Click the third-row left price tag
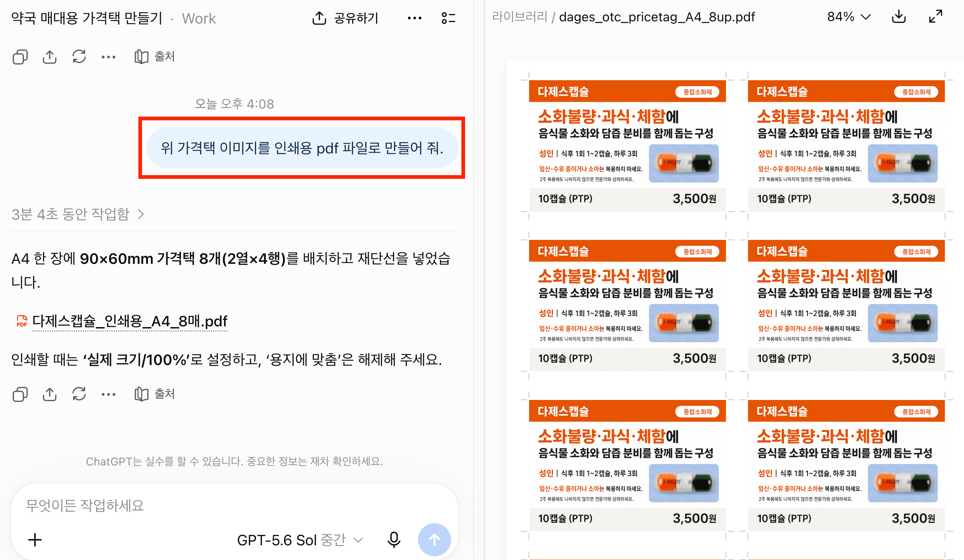The width and height of the screenshot is (964, 560). (627, 465)
